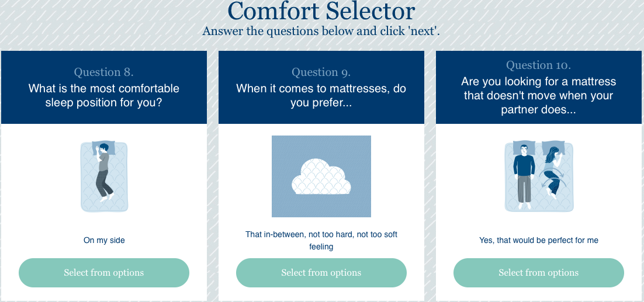
Task: Click 'Are you looking for a mattress' question text
Action: (x=538, y=96)
